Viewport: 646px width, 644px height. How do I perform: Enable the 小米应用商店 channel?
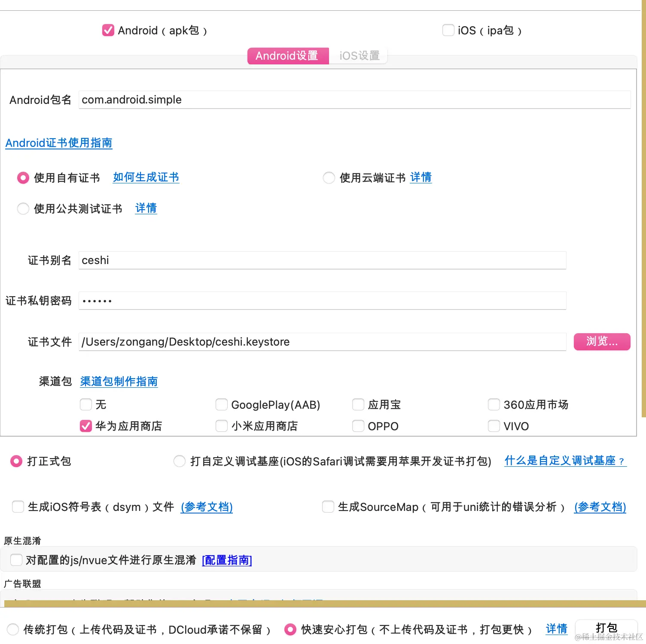[221, 426]
